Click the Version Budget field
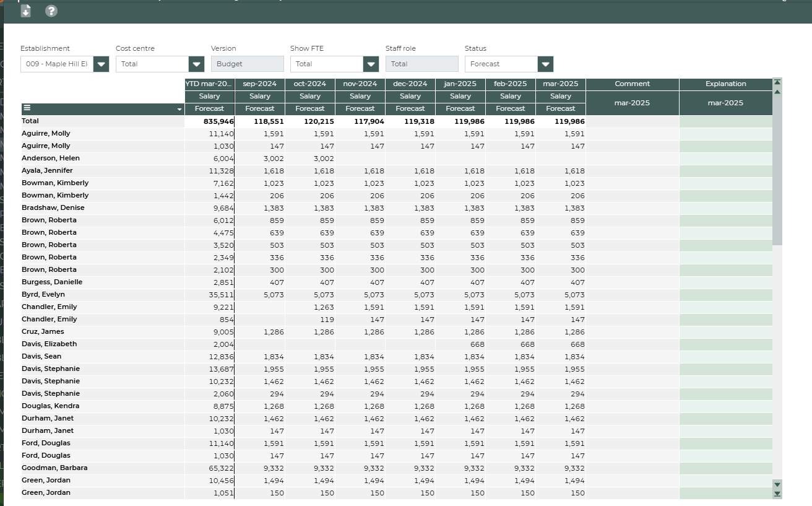 247,64
